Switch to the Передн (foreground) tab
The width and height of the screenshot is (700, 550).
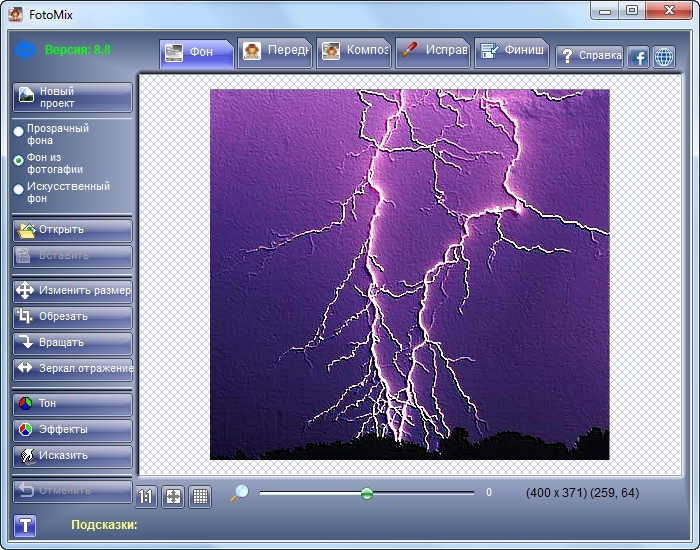coord(275,52)
